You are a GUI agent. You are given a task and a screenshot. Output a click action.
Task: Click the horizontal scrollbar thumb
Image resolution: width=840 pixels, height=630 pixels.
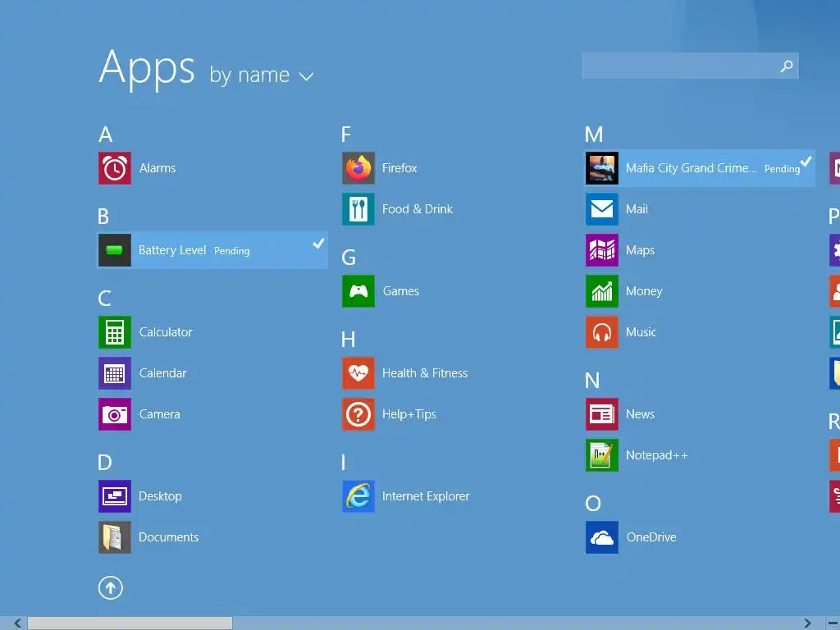coord(130,623)
